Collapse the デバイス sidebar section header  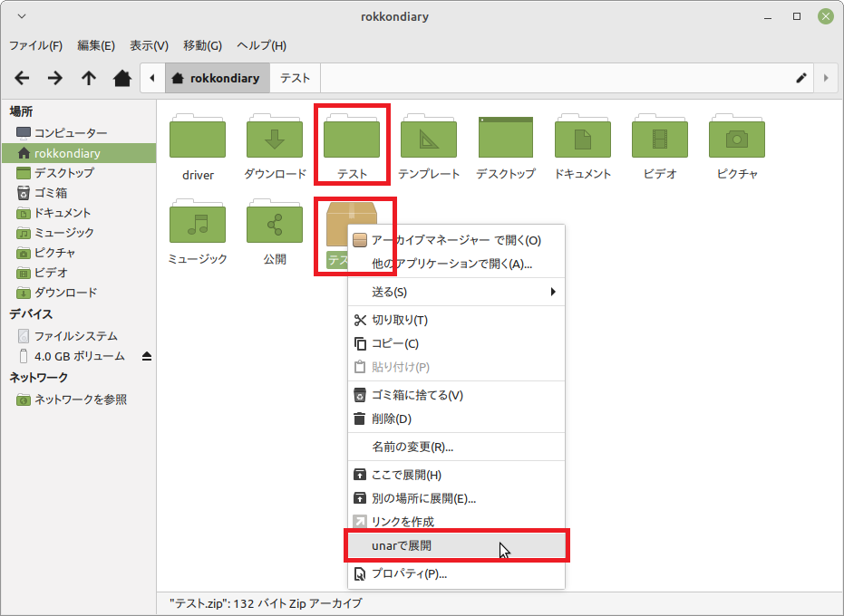(x=31, y=314)
